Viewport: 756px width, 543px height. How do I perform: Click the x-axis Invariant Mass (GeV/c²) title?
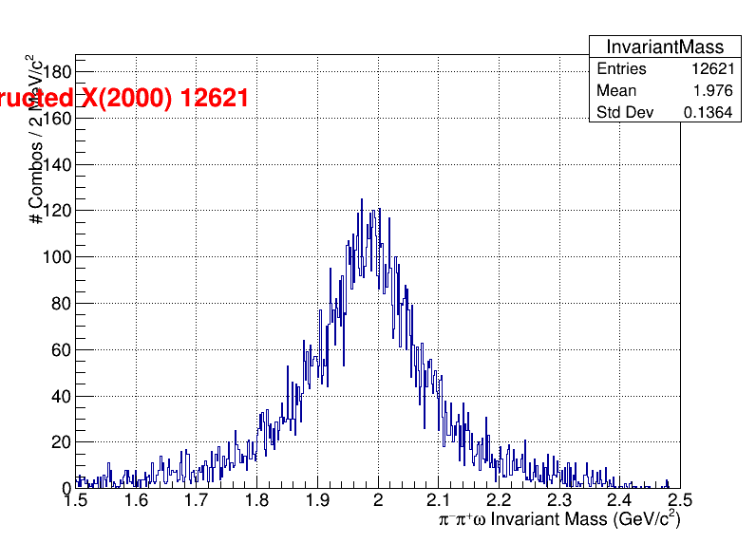click(x=559, y=519)
